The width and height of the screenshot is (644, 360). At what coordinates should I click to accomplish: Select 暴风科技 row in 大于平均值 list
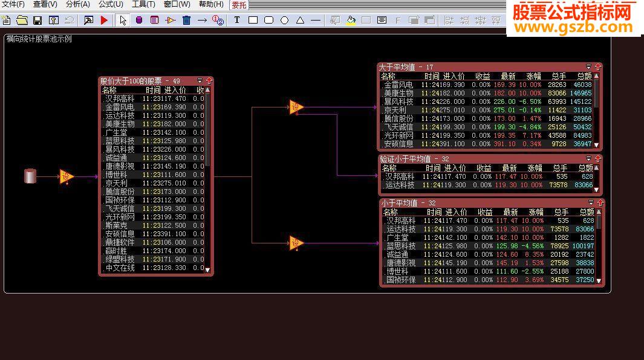pyautogui.click(x=487, y=102)
